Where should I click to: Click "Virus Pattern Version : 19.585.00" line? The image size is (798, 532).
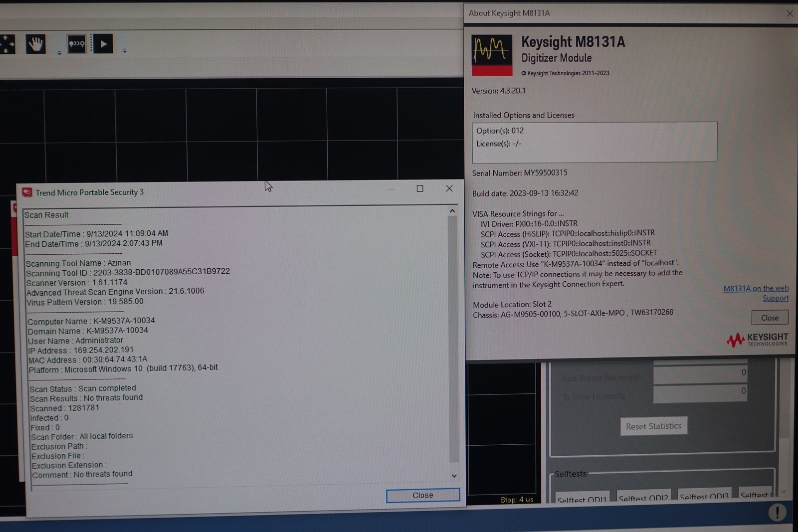pyautogui.click(x=85, y=302)
